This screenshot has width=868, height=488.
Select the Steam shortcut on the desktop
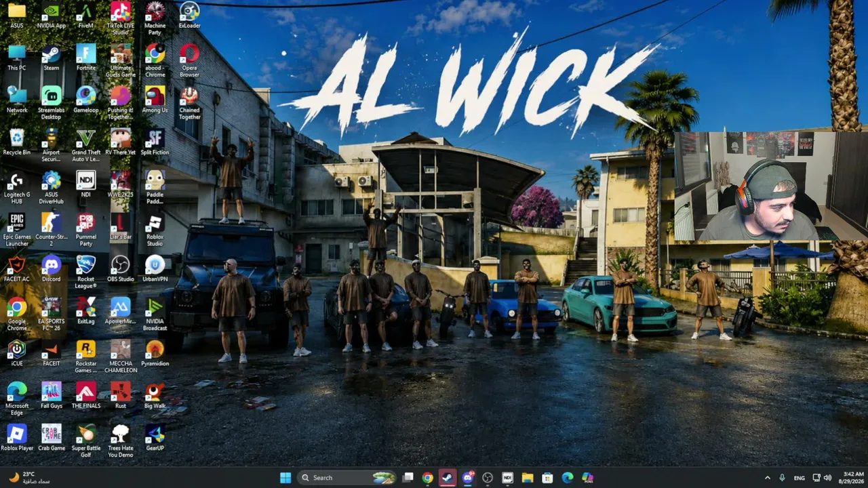[x=52, y=58]
